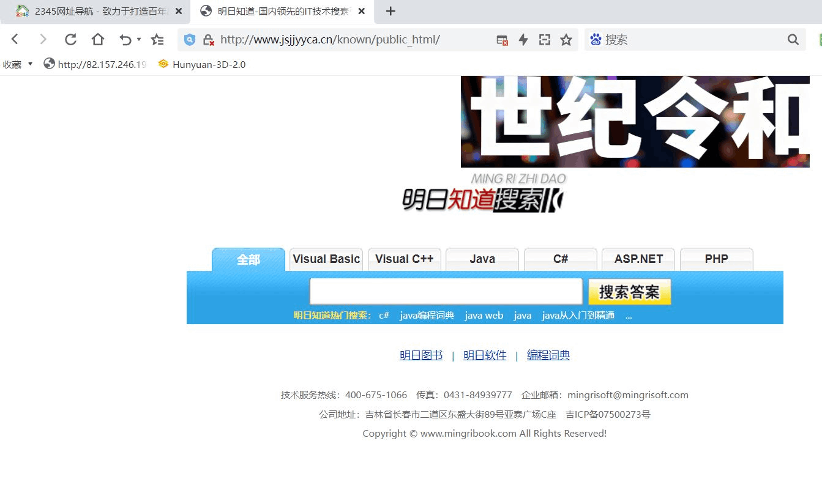Select the Visual Basic tab
Image resolution: width=822 pixels, height=504 pixels.
click(x=326, y=259)
